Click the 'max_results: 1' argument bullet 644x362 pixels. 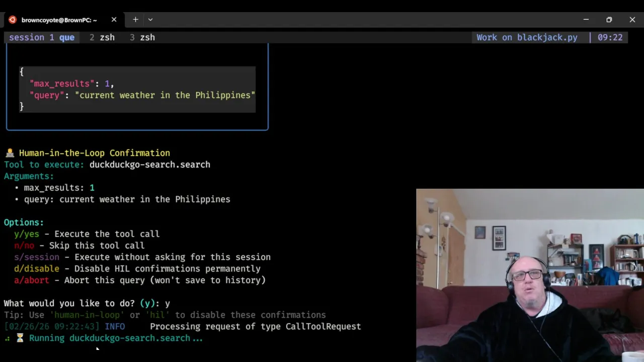point(54,188)
